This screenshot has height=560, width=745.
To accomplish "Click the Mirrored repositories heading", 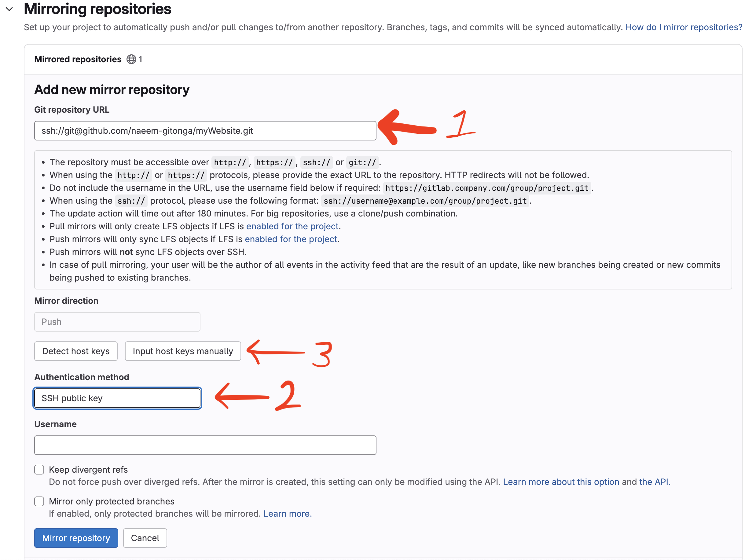I will 78,59.
